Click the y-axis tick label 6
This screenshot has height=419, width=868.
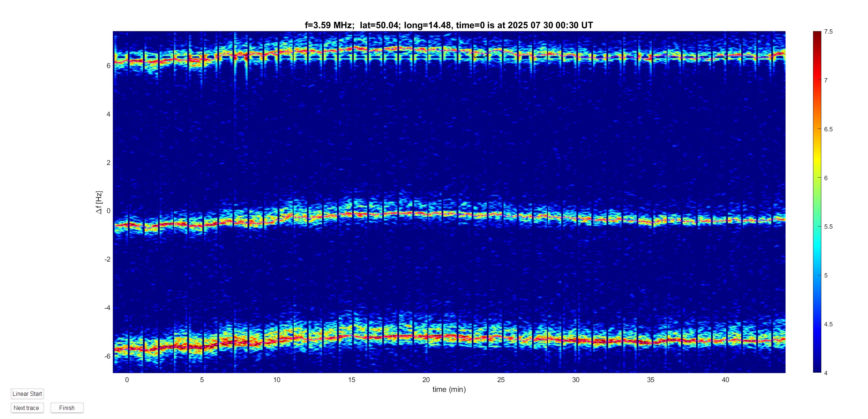[108, 65]
